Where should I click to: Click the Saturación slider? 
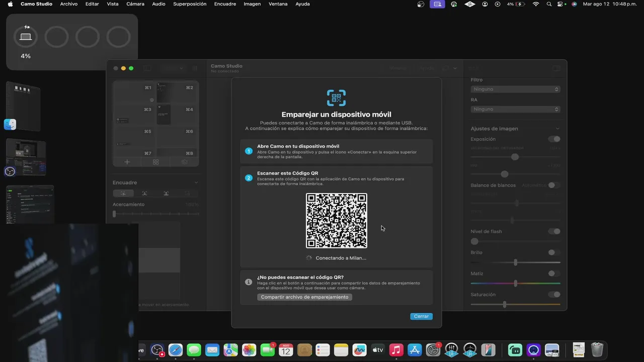pyautogui.click(x=515, y=304)
